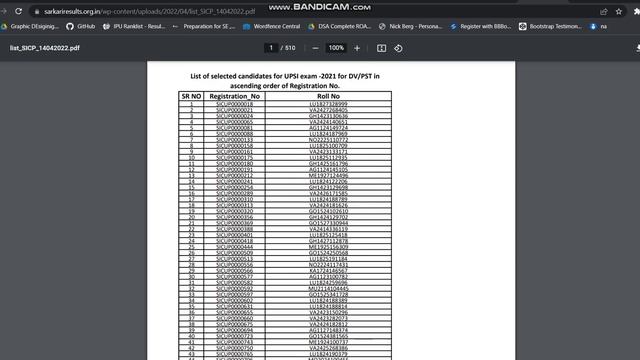This screenshot has height=360, width=640.
Task: Open the 'na' bookmark
Action: (x=598, y=27)
